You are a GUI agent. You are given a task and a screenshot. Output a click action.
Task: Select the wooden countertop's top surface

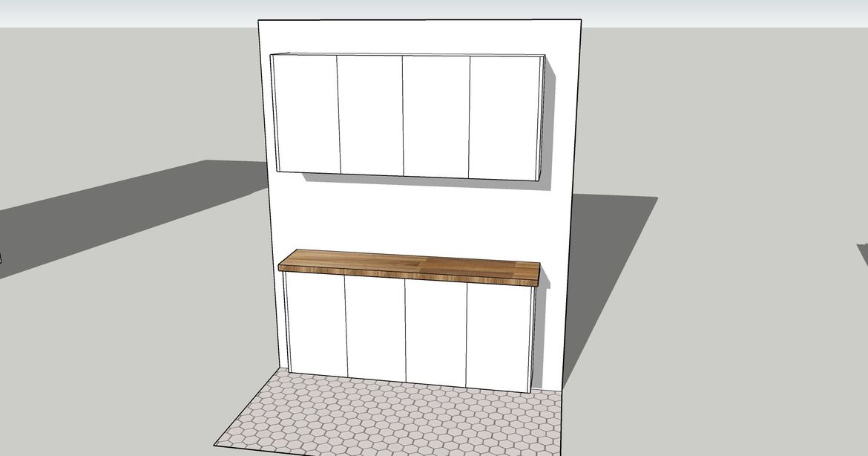point(408,262)
